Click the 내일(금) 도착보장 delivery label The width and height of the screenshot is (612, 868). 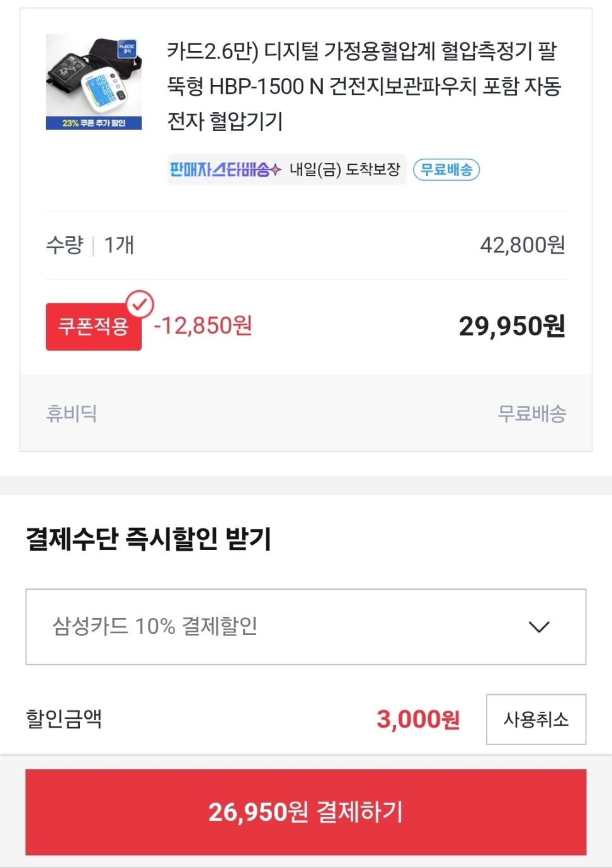[344, 169]
